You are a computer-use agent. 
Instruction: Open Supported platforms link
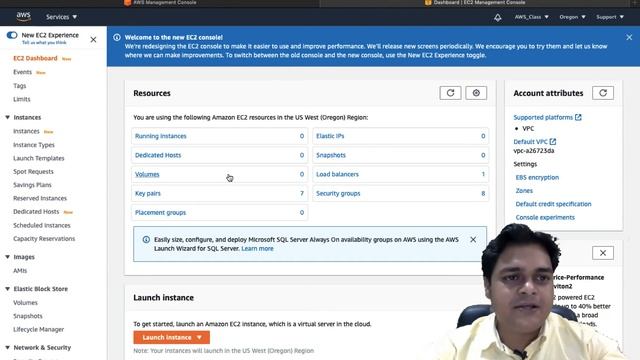[543, 117]
